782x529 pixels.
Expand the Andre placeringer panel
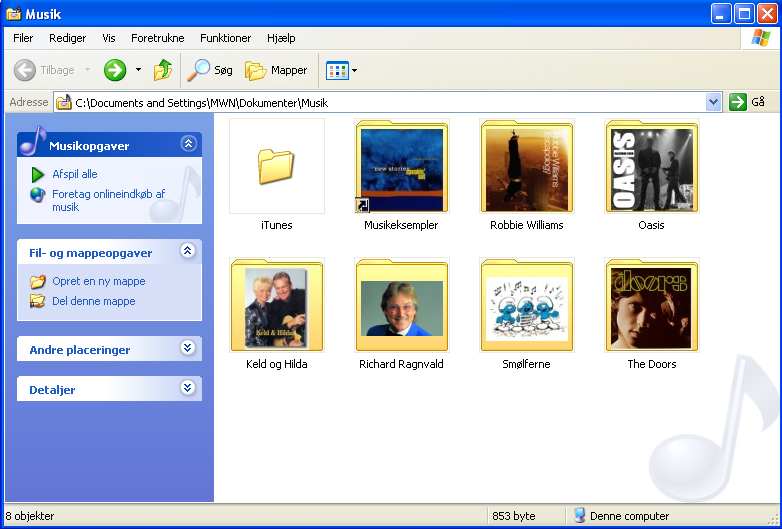(x=188, y=348)
